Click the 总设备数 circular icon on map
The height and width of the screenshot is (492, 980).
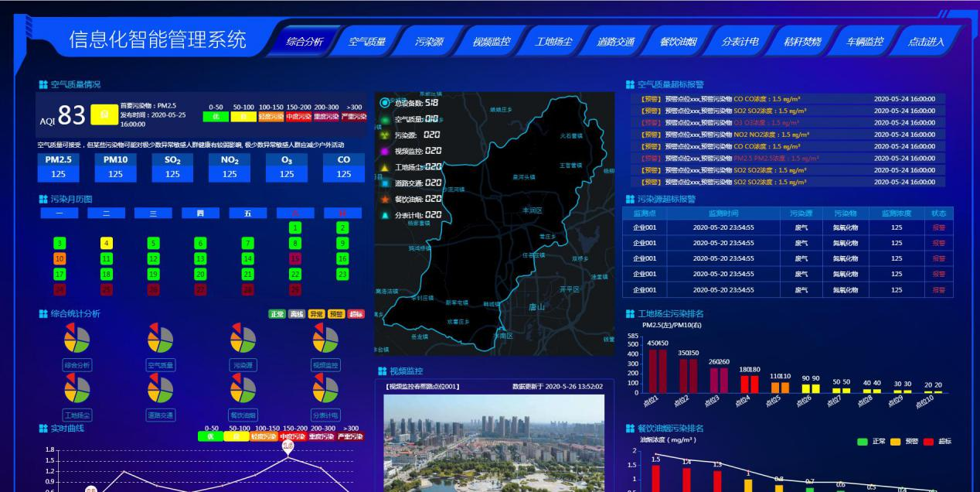(x=385, y=103)
